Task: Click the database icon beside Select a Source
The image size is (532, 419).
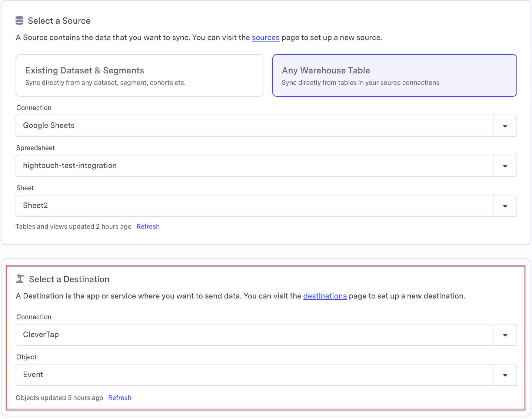Action: pyautogui.click(x=20, y=20)
